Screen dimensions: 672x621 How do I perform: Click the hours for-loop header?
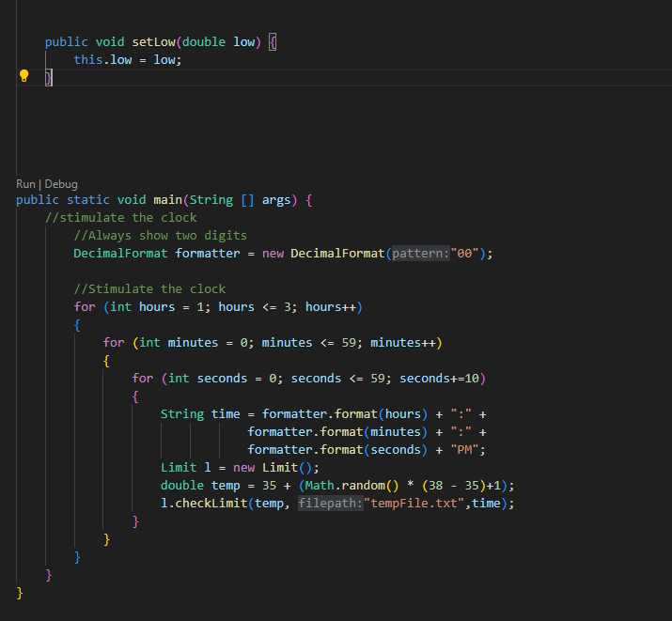[x=218, y=307]
